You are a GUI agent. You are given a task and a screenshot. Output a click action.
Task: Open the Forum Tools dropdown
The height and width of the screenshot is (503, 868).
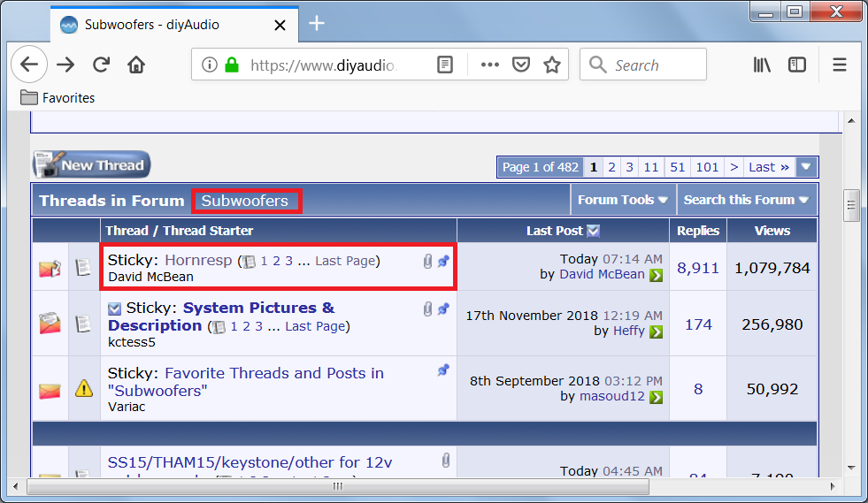623,200
